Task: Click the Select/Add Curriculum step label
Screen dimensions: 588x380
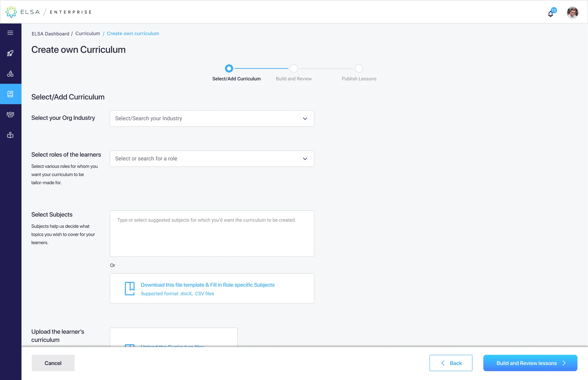Action: coord(236,79)
